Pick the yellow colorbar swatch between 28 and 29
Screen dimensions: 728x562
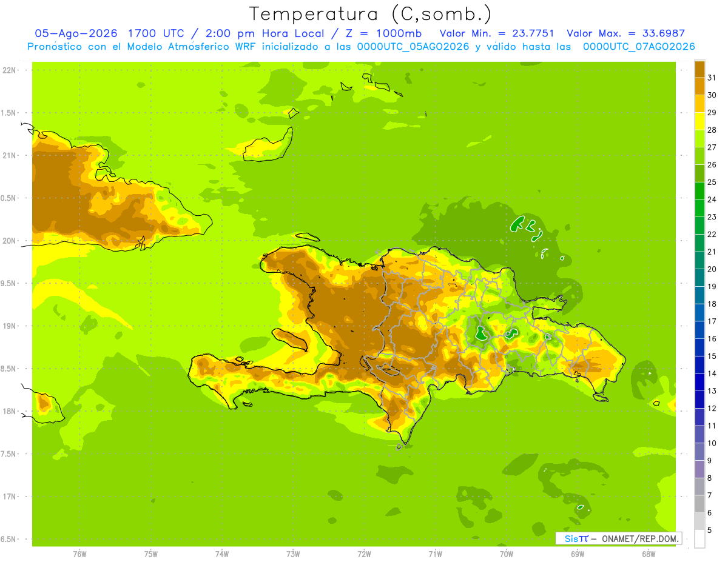(699, 121)
